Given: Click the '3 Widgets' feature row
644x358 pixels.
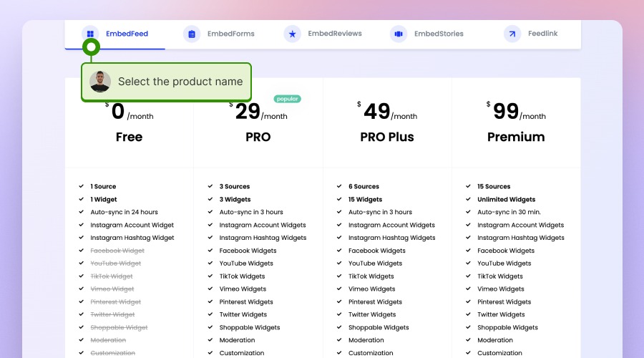Looking at the screenshot, I should [x=229, y=199].
